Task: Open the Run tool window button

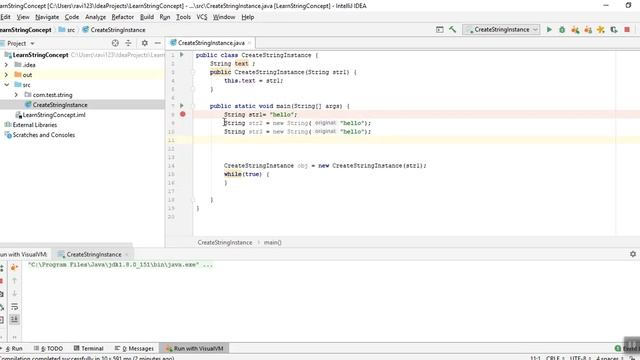Action: click(13, 349)
